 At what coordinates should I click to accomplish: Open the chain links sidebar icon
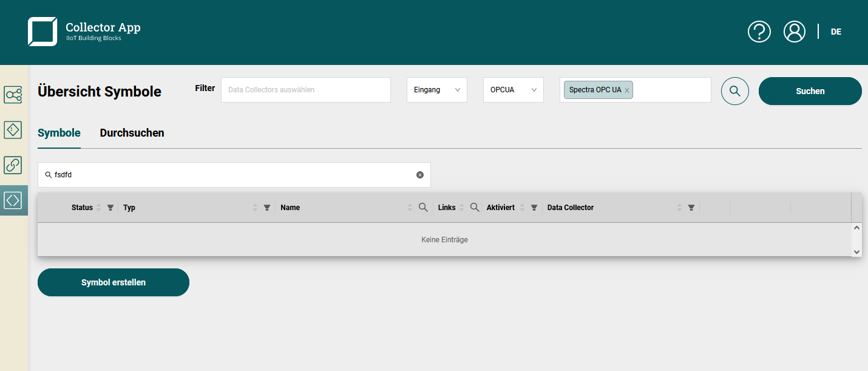pyautogui.click(x=13, y=165)
